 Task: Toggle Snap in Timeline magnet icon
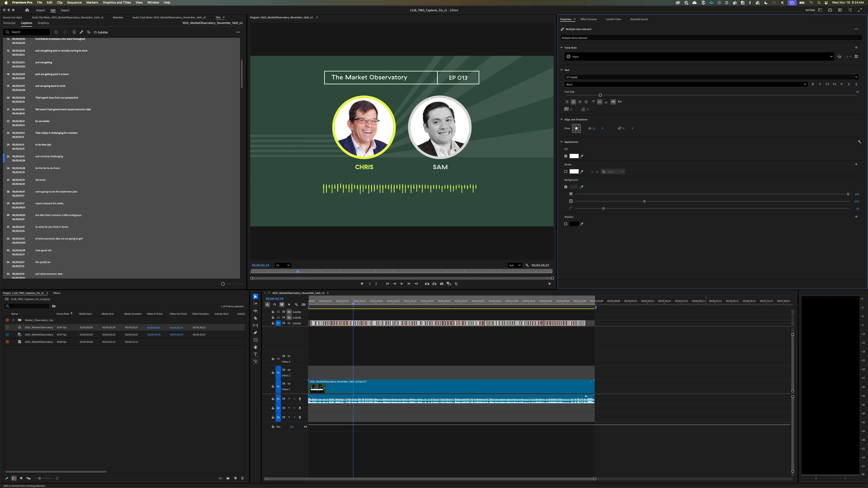point(275,305)
